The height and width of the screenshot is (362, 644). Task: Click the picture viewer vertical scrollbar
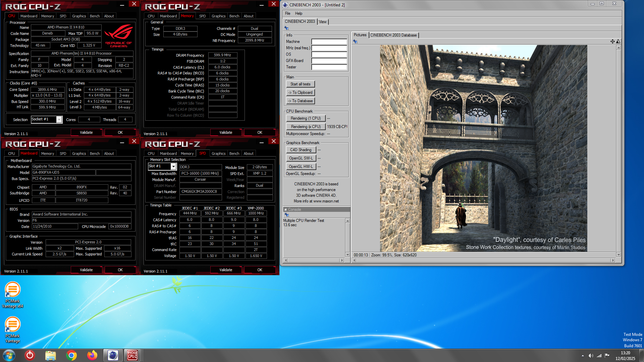tap(619, 151)
